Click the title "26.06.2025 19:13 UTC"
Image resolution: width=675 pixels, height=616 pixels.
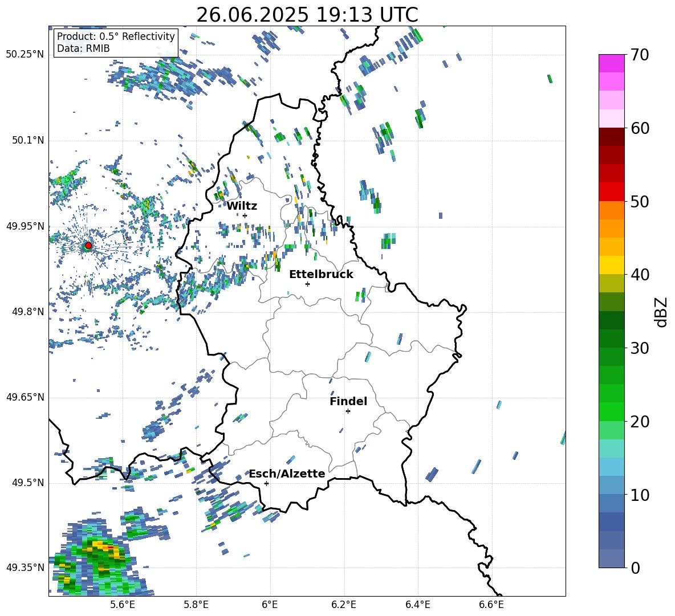point(307,15)
